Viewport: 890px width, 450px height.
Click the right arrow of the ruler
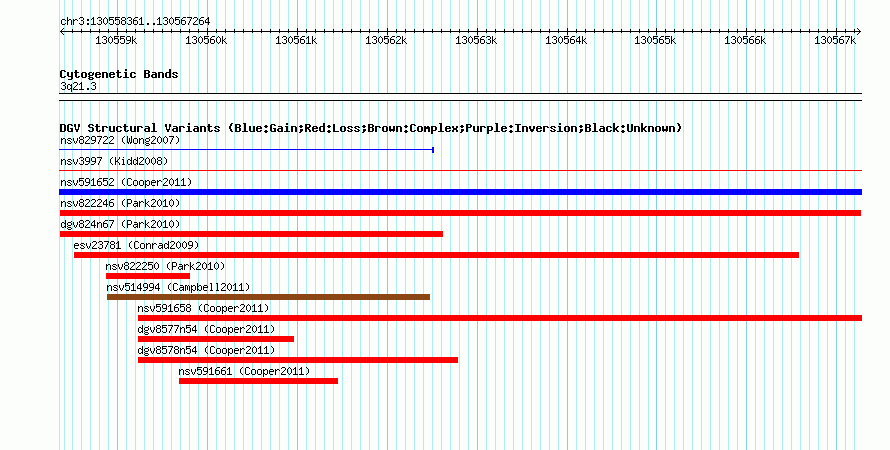pyautogui.click(x=859, y=32)
